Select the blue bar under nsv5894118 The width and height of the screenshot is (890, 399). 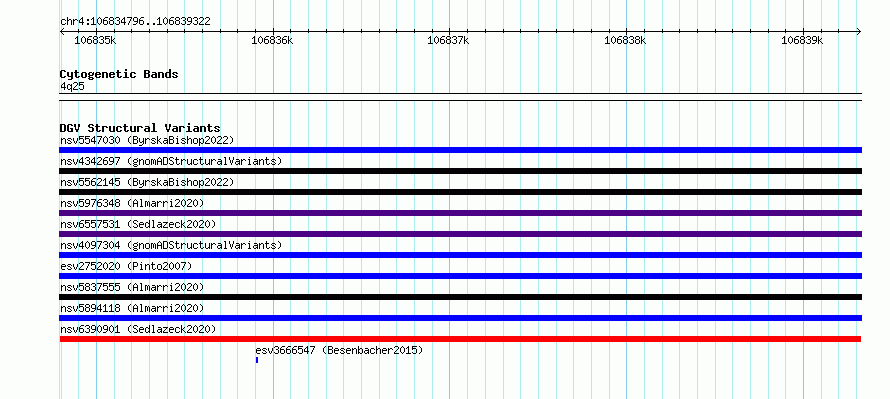460,318
